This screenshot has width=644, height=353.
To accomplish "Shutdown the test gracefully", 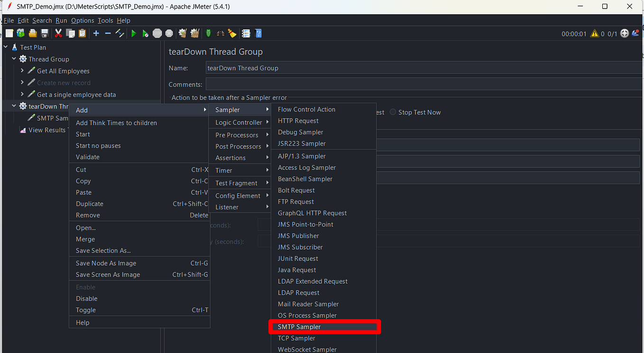I will coord(169,33).
